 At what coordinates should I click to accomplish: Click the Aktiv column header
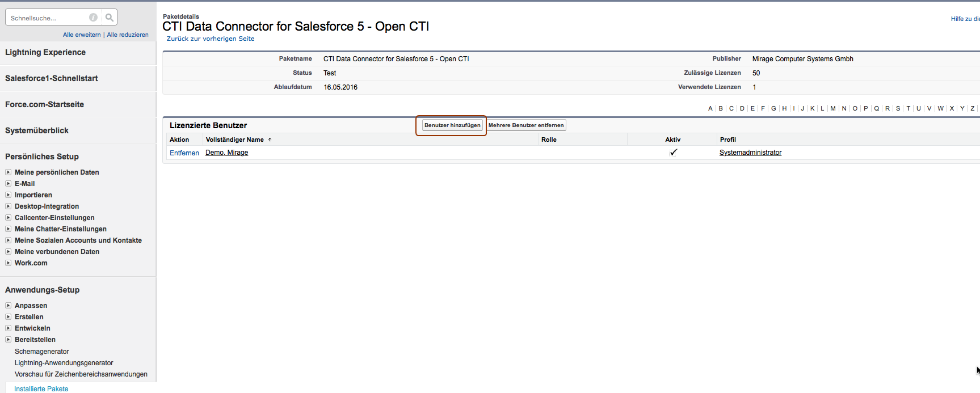(673, 140)
